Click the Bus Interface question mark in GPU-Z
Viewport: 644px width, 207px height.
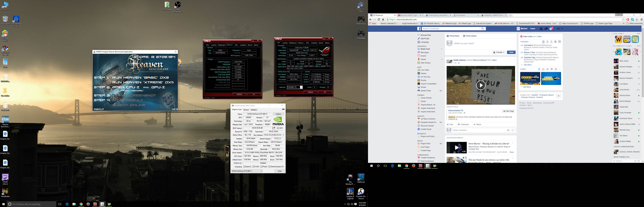pyautogui.click(x=283, y=135)
